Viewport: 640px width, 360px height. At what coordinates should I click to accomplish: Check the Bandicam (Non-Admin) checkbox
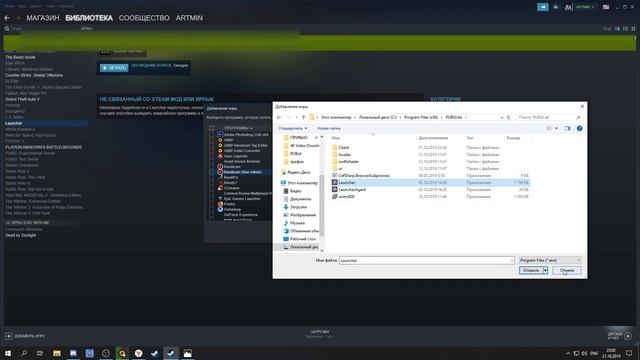point(211,172)
